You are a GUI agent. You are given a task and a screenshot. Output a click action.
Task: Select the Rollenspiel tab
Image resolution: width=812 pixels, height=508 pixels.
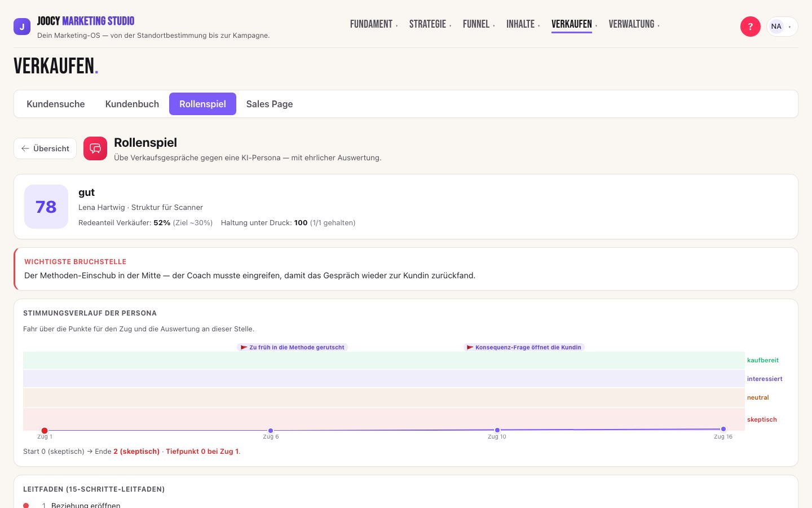(202, 104)
